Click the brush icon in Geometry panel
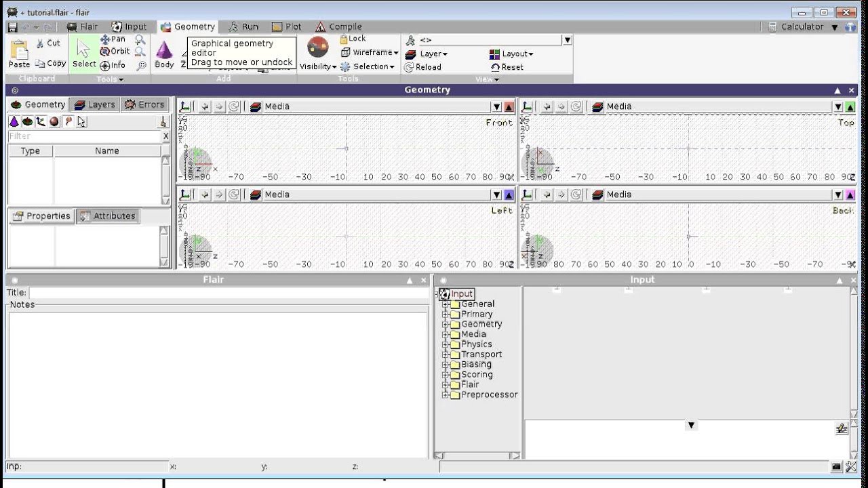Viewport: 868px width, 488px height. 163,122
